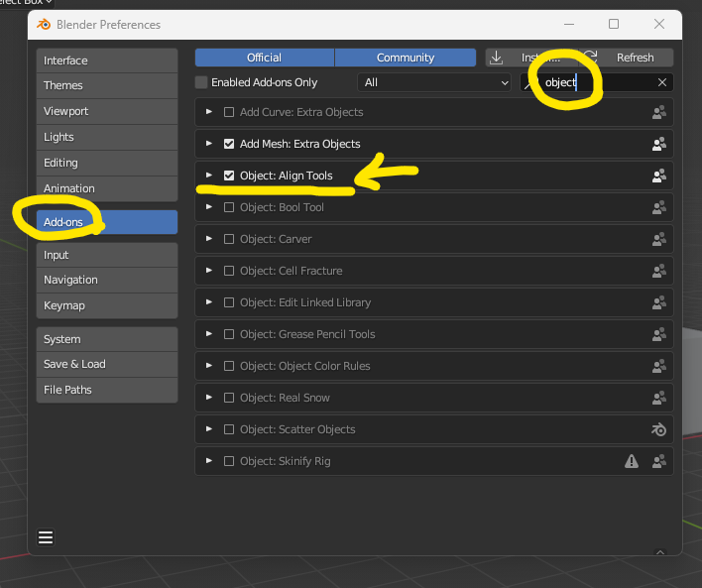702x588 pixels.
Task: Expand Object: Carver details
Action: tap(208, 239)
